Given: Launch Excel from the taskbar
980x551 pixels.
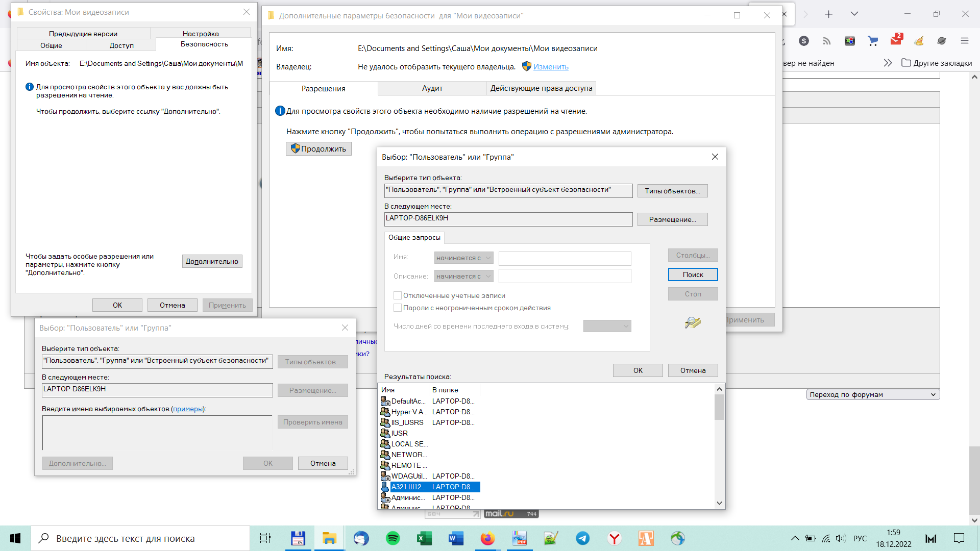Looking at the screenshot, I should pyautogui.click(x=424, y=538).
